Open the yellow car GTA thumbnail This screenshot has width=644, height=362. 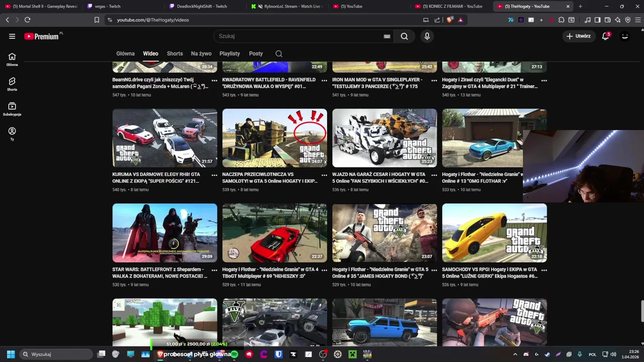pyautogui.click(x=494, y=233)
